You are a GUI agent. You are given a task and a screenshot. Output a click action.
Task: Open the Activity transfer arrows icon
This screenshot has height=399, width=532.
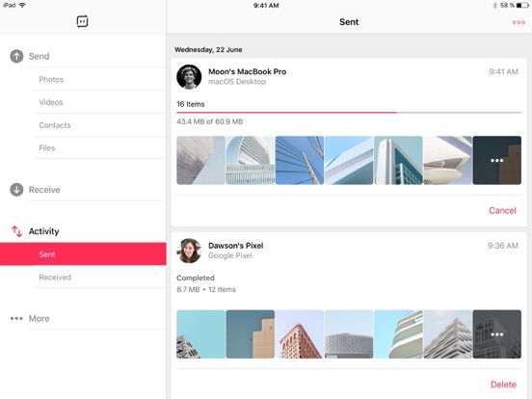[16, 231]
